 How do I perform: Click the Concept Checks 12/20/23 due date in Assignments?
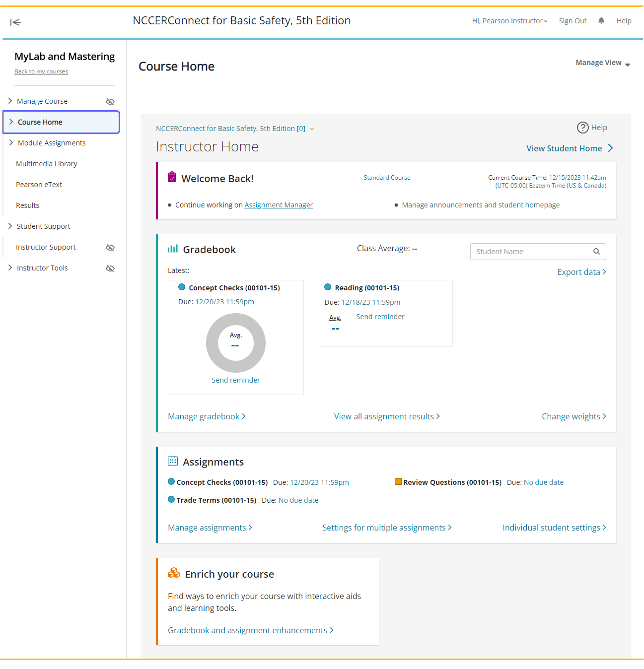pos(319,482)
